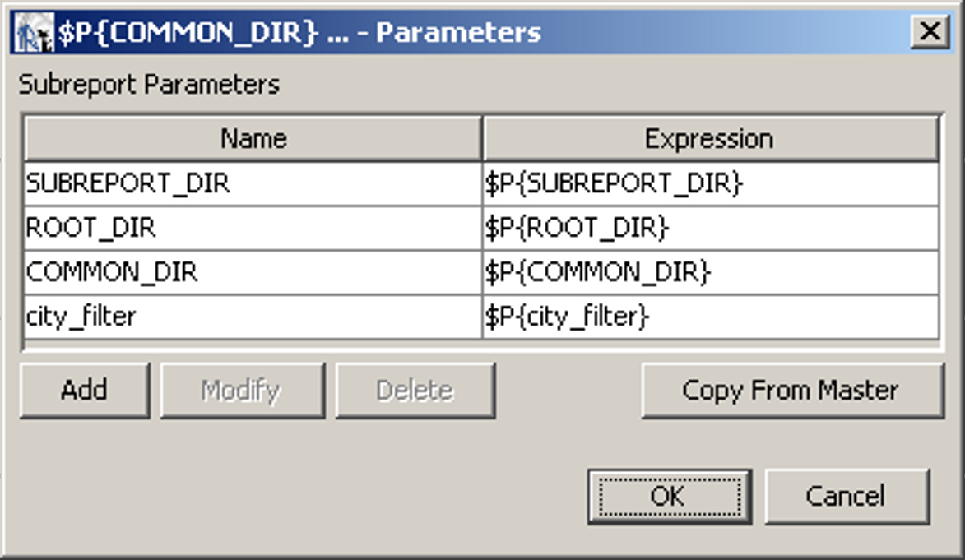Cancel the Parameters dialog
The image size is (965, 560).
[x=846, y=496]
